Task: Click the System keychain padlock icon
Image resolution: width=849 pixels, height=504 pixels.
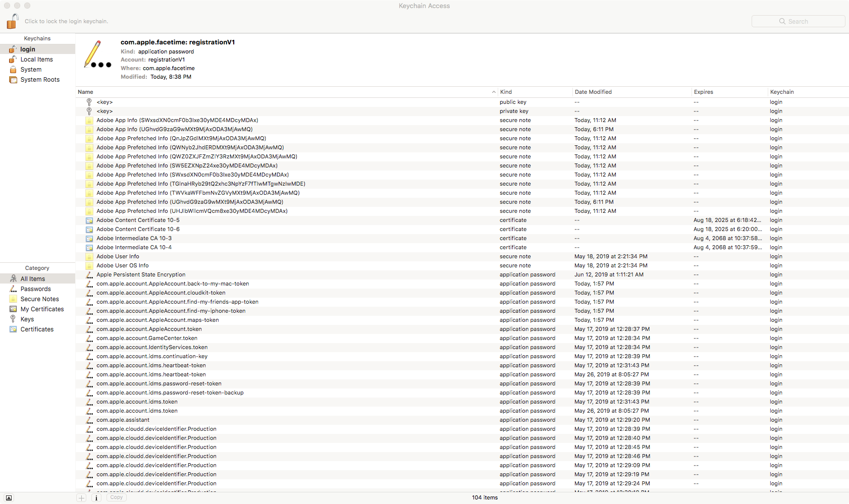Action: click(x=13, y=69)
